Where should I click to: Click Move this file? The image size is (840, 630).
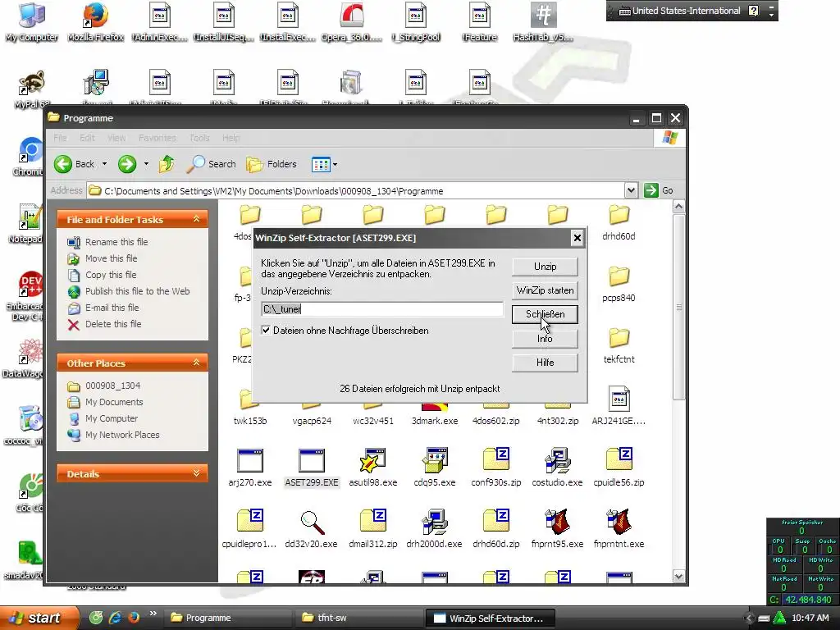111,258
